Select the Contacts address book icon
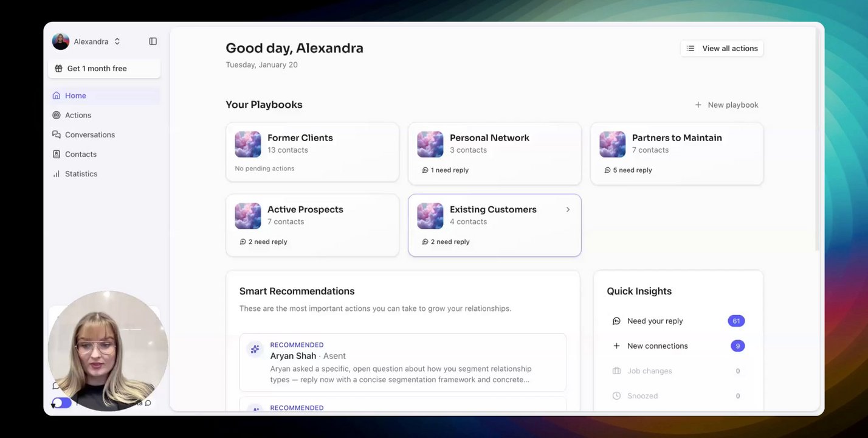This screenshot has width=868, height=438. pos(57,154)
